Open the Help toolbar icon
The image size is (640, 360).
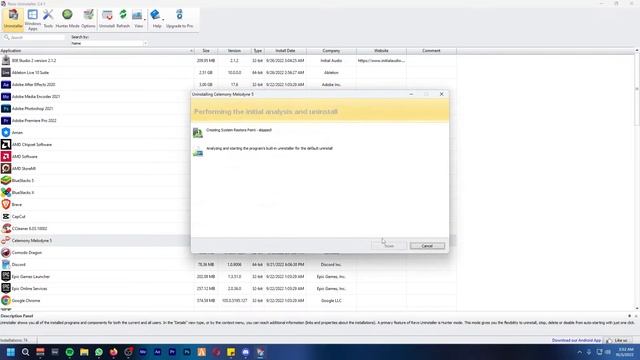[156, 19]
